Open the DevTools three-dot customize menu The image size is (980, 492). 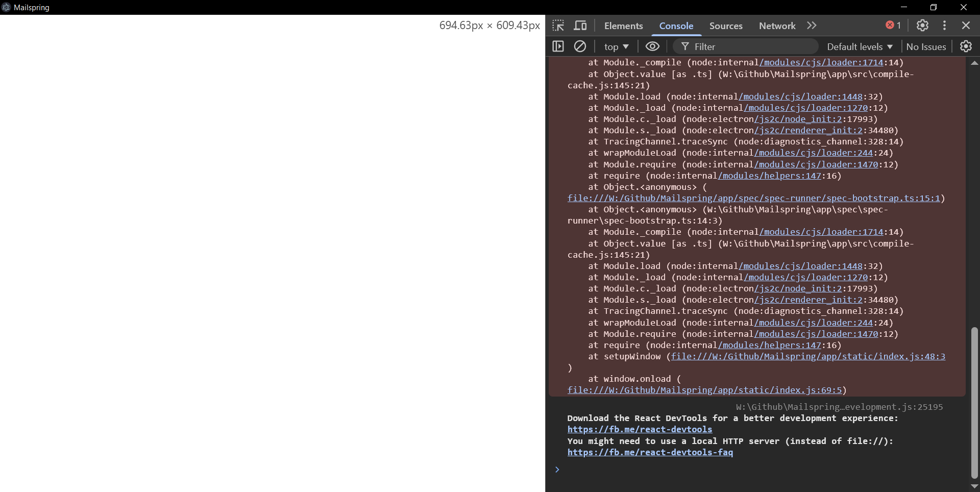944,26
